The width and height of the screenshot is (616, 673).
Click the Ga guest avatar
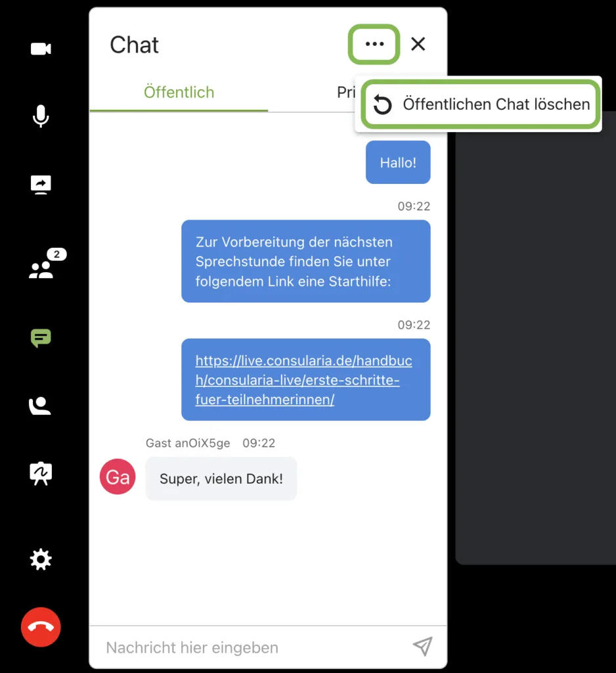click(x=118, y=476)
